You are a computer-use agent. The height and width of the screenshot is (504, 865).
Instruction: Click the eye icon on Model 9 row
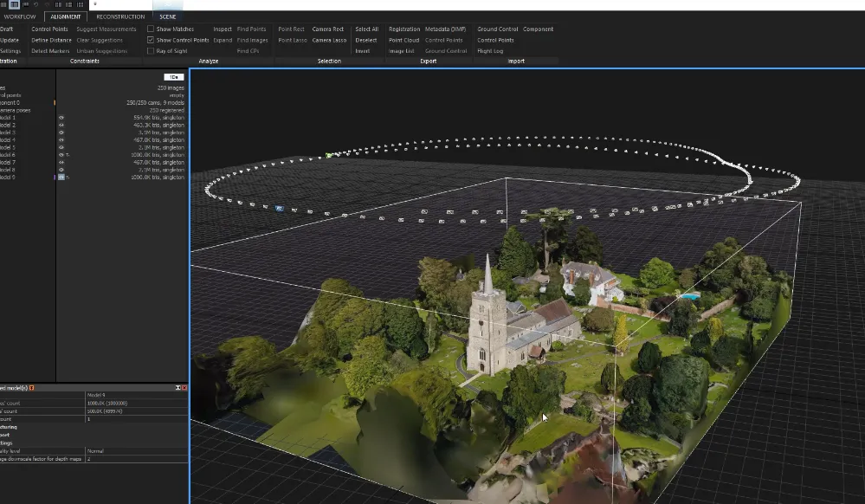point(61,178)
